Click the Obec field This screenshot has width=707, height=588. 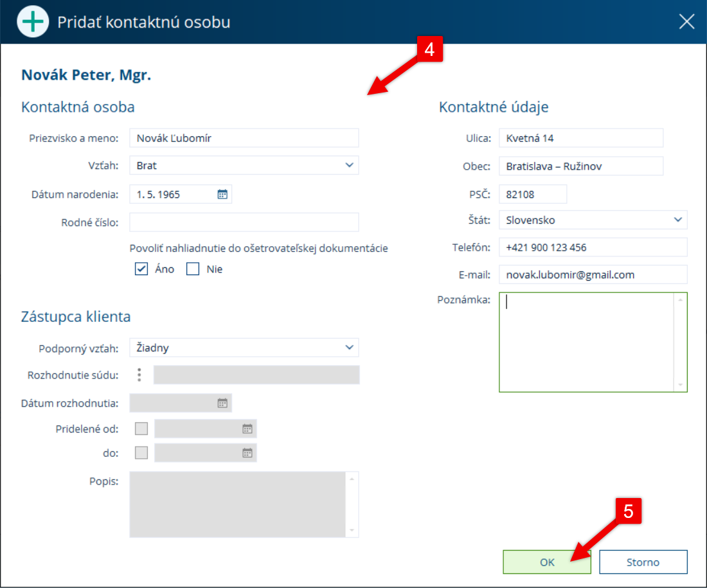pyautogui.click(x=581, y=166)
